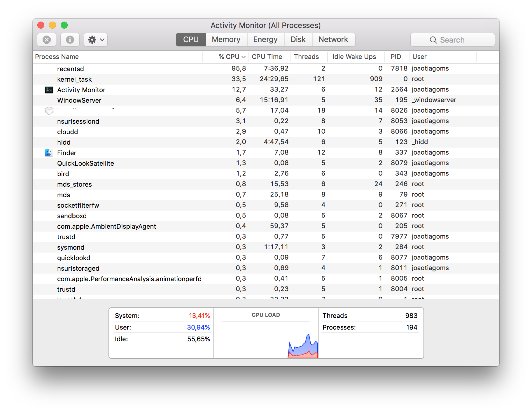Select the WindowServer process
Screen dimensions: 532x413
[79, 100]
